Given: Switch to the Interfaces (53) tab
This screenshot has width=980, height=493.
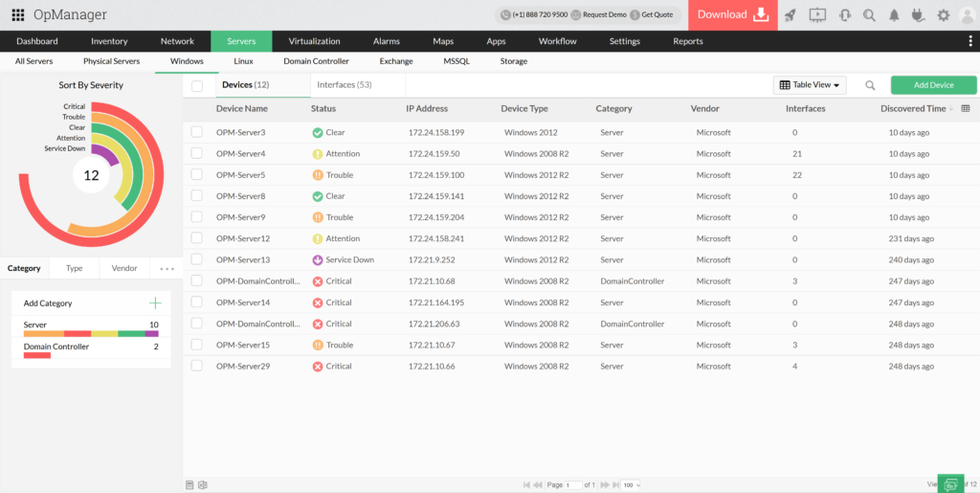Looking at the screenshot, I should [344, 85].
